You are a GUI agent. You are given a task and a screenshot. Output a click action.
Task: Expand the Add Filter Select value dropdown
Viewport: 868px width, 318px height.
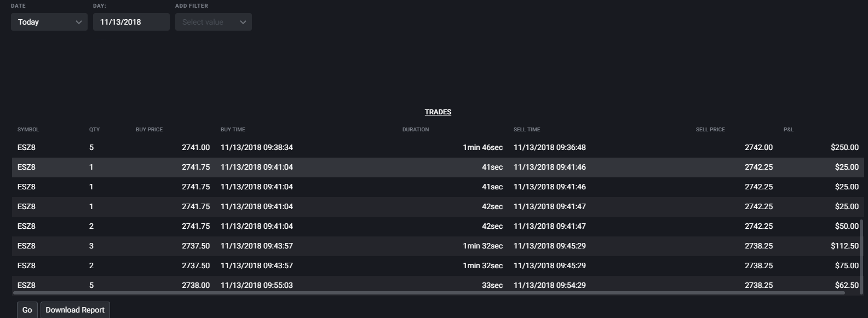point(213,22)
